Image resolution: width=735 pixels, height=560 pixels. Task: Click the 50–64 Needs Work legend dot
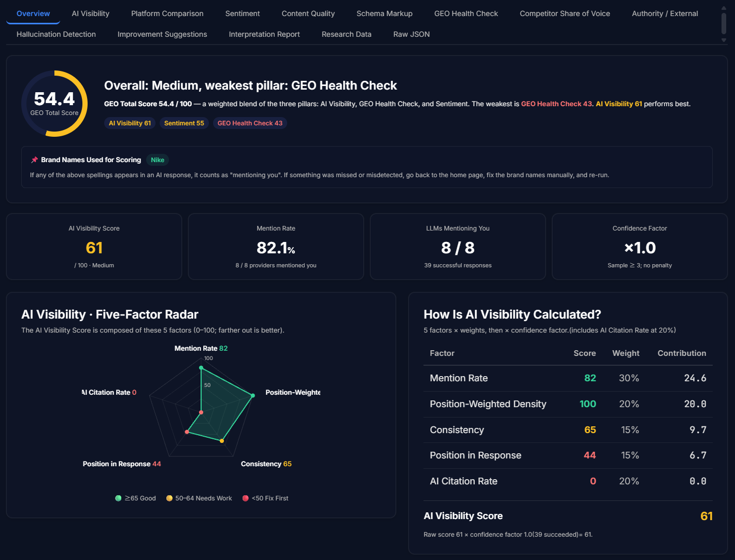[x=169, y=498]
